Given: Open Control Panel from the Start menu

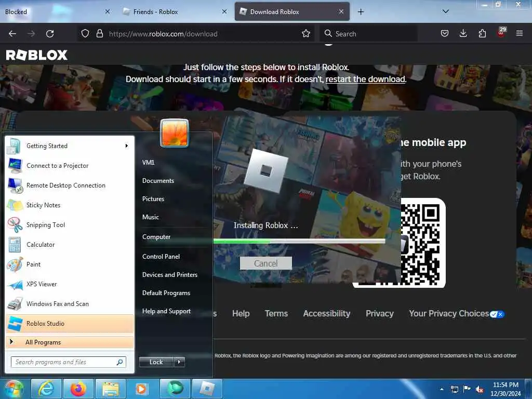Looking at the screenshot, I should [x=161, y=257].
